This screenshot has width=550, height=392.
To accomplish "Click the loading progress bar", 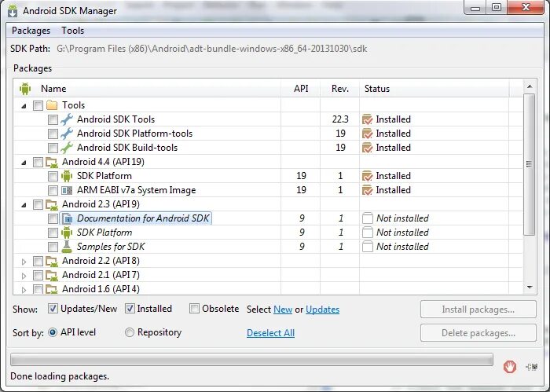I will (251, 359).
